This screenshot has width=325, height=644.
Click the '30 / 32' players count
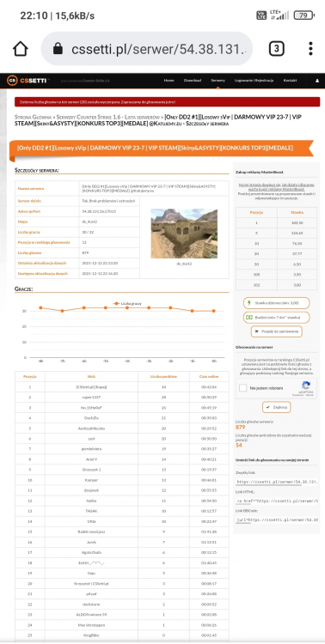[x=87, y=232]
